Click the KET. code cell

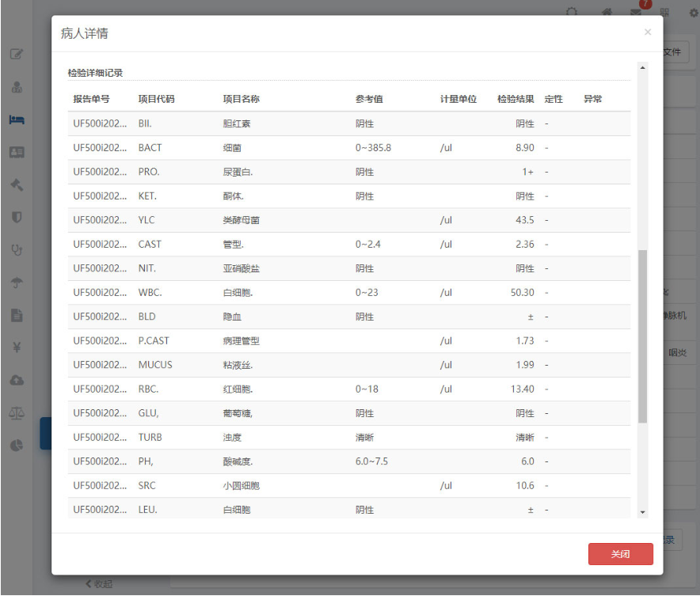pos(147,196)
